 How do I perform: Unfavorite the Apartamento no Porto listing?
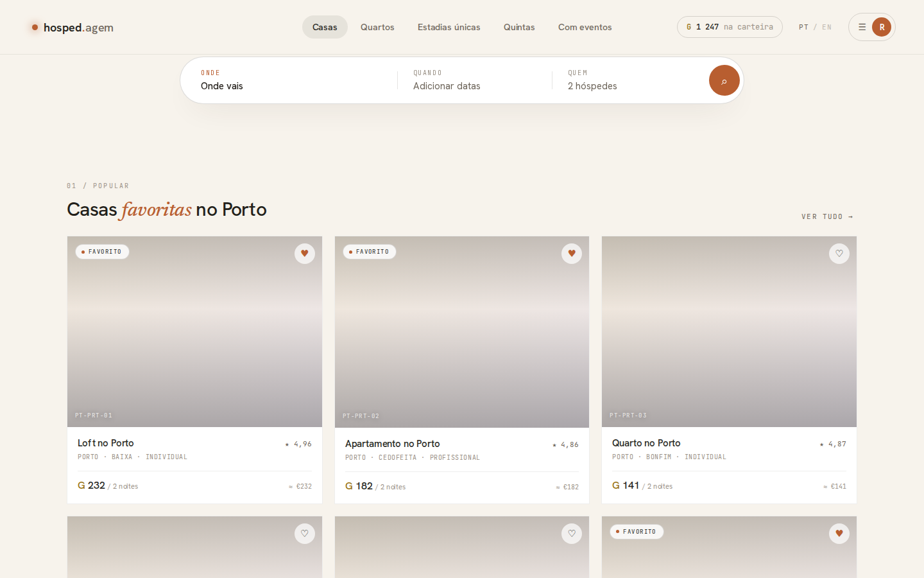[x=572, y=254]
